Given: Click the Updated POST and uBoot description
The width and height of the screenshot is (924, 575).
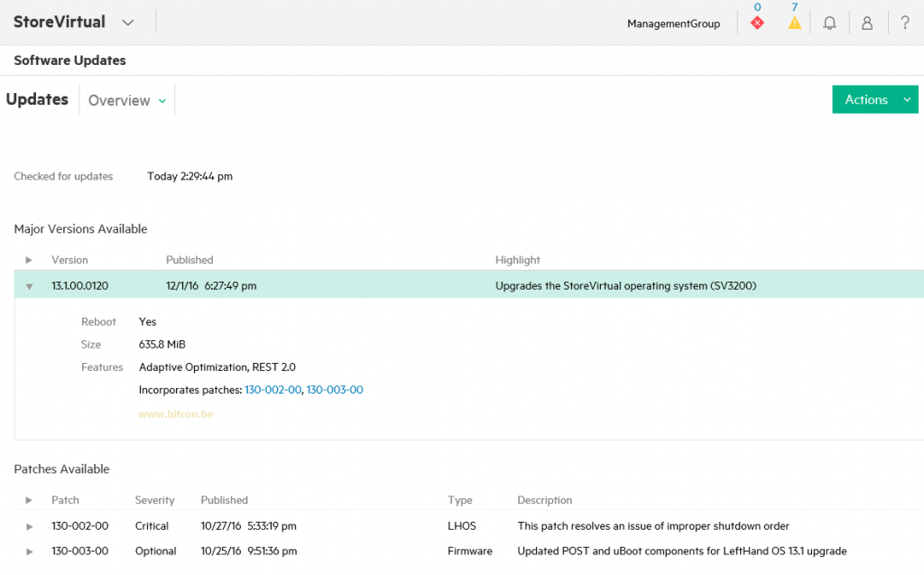Looking at the screenshot, I should click(x=682, y=552).
